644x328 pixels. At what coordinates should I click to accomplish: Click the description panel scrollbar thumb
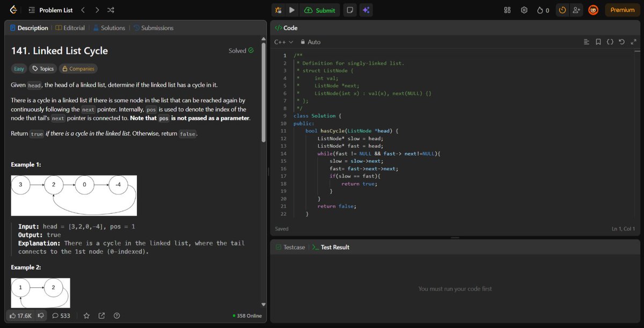[x=263, y=91]
